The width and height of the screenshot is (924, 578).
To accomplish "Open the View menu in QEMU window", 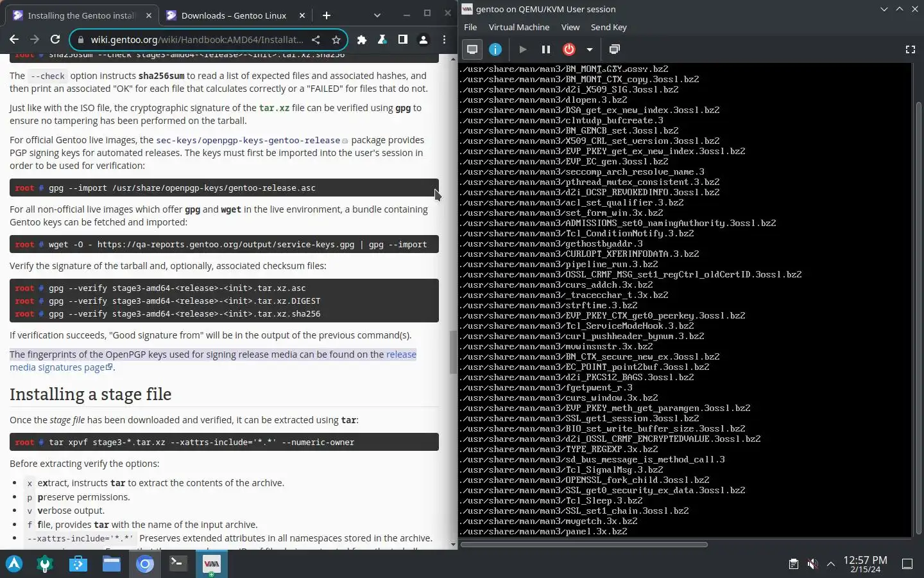I will click(x=570, y=27).
